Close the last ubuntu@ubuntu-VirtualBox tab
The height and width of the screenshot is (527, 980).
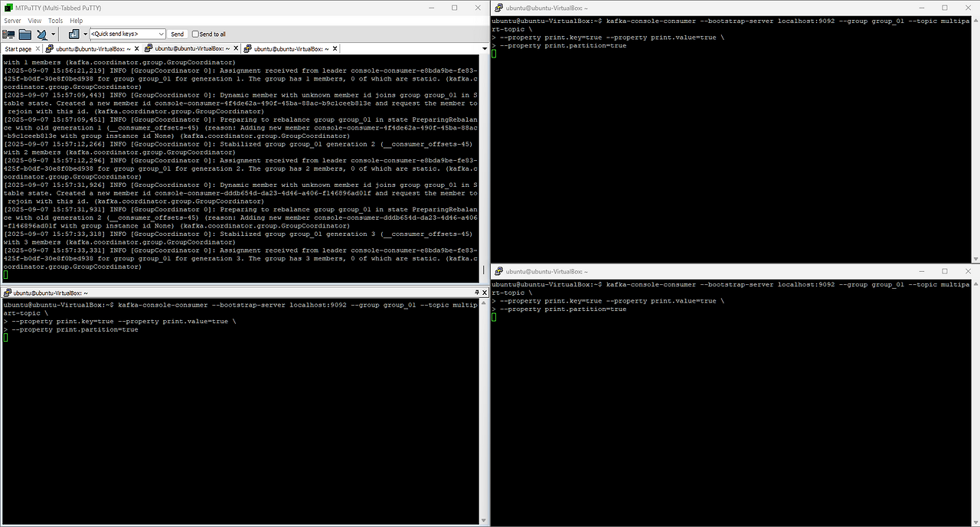(335, 49)
